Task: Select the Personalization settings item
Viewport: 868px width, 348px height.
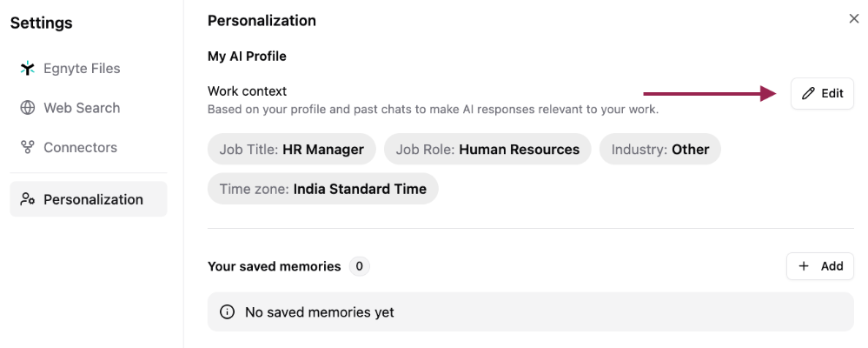Action: (x=89, y=199)
